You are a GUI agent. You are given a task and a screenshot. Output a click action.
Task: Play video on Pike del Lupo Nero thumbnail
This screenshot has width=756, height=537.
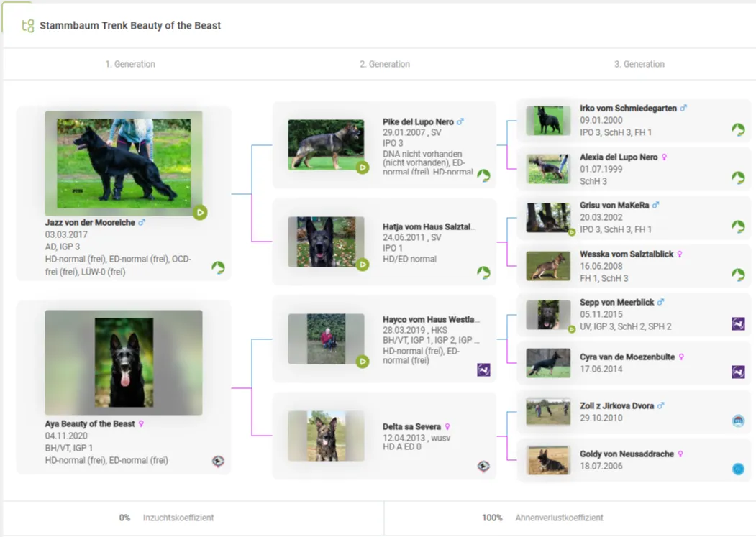click(x=363, y=167)
